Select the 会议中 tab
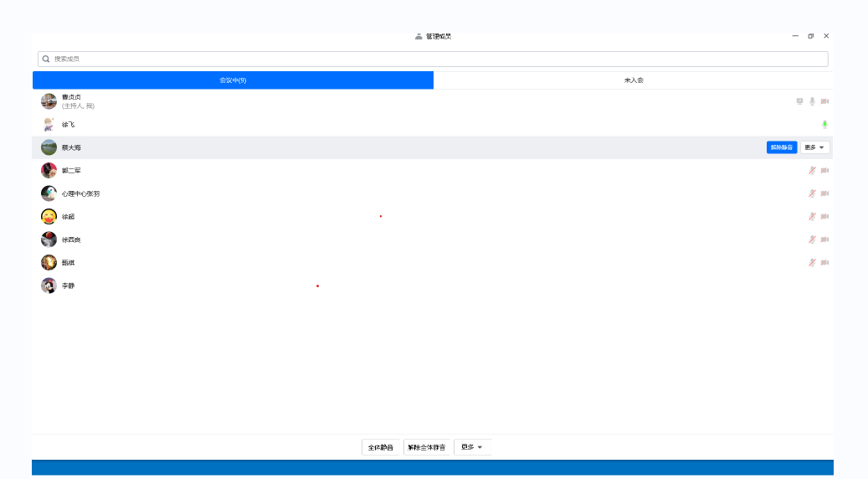This screenshot has width=868, height=479. 233,80
